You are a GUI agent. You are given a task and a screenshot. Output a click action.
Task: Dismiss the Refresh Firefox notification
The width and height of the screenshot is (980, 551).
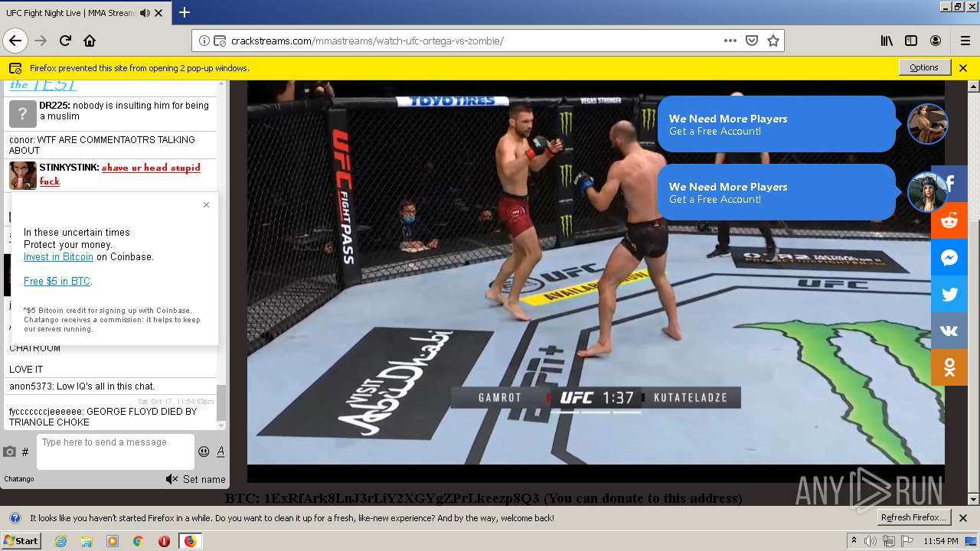pos(963,517)
